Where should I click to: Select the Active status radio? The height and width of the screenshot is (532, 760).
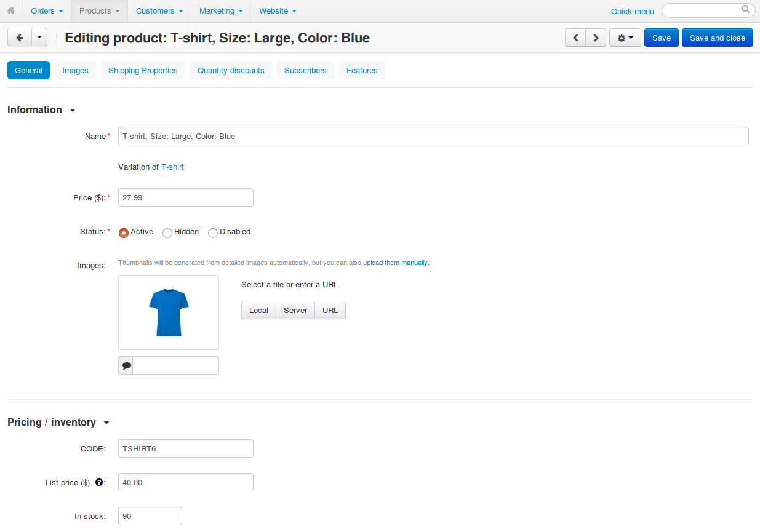(x=123, y=232)
